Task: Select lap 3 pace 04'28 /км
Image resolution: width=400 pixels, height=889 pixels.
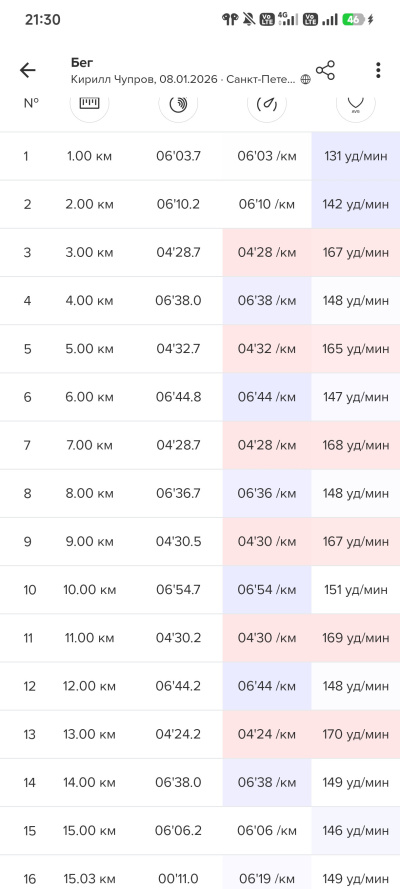Action: click(267, 252)
